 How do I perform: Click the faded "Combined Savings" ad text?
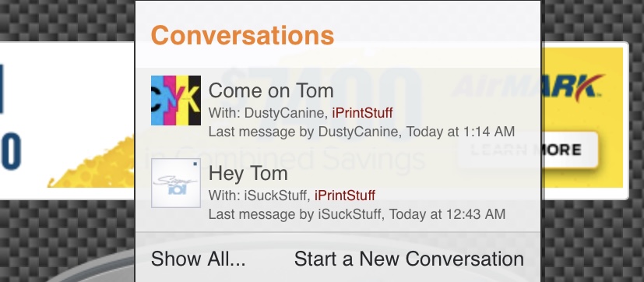284,160
